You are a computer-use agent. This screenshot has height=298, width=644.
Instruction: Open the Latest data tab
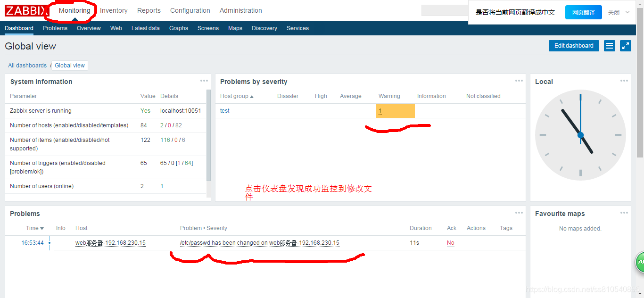click(x=146, y=28)
